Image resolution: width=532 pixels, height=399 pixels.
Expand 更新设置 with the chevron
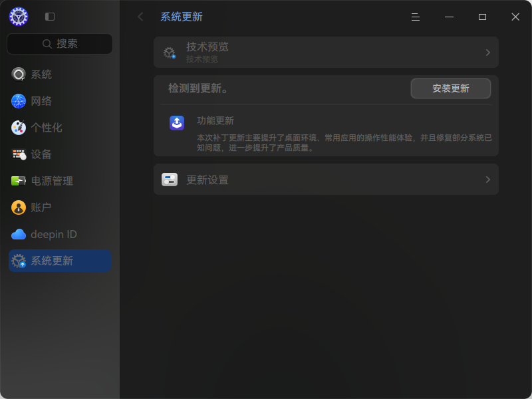pos(488,180)
